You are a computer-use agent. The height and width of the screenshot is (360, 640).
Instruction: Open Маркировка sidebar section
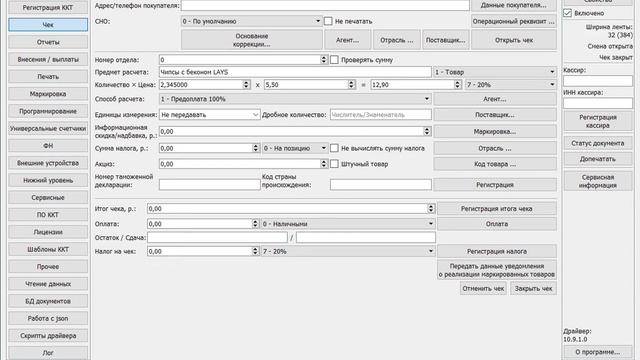pyautogui.click(x=48, y=94)
